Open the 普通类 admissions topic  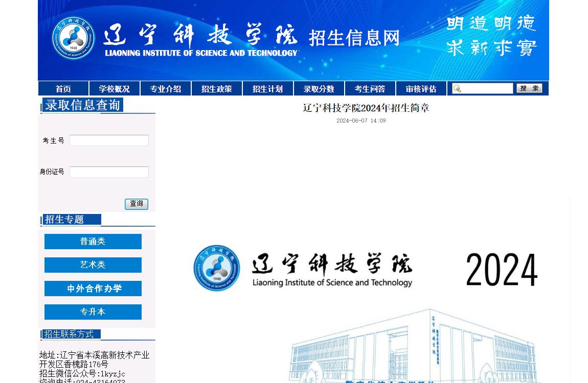[93, 242]
